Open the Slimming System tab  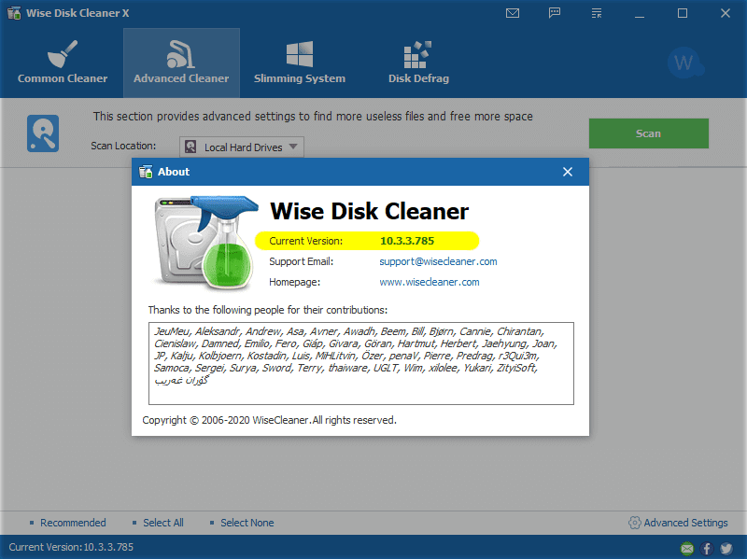pyautogui.click(x=300, y=63)
